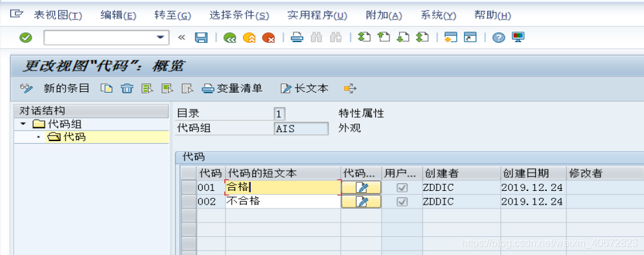Click the green Enter checkmark icon

point(25,38)
